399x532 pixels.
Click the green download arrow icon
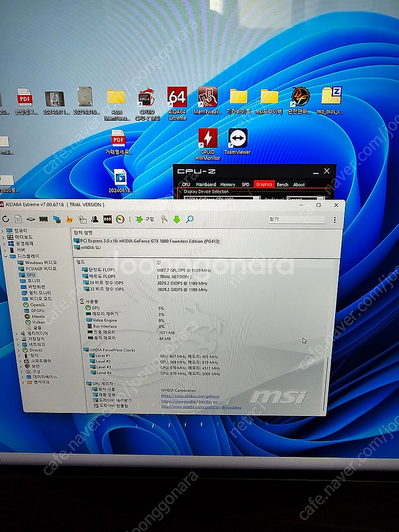pos(177,220)
